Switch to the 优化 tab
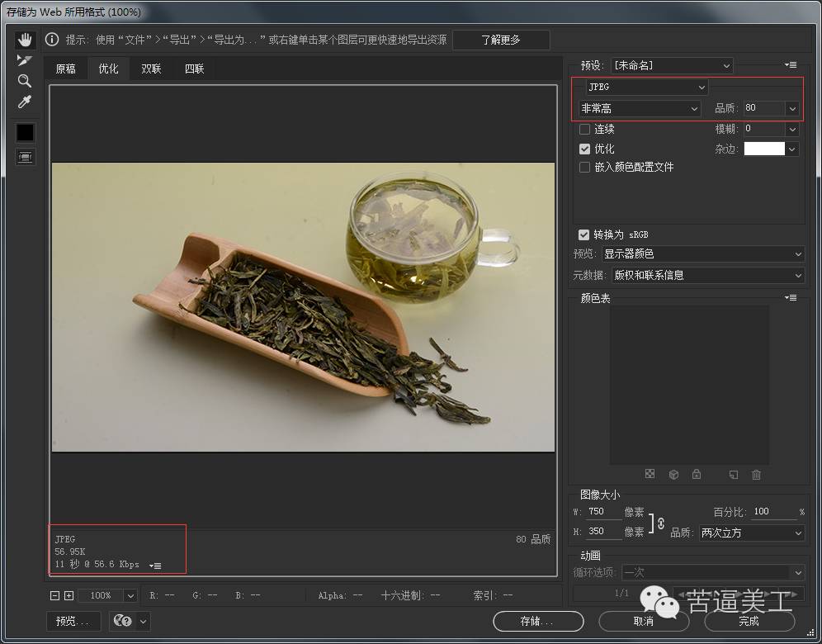Screen dimensions: 822x644 click(x=108, y=69)
